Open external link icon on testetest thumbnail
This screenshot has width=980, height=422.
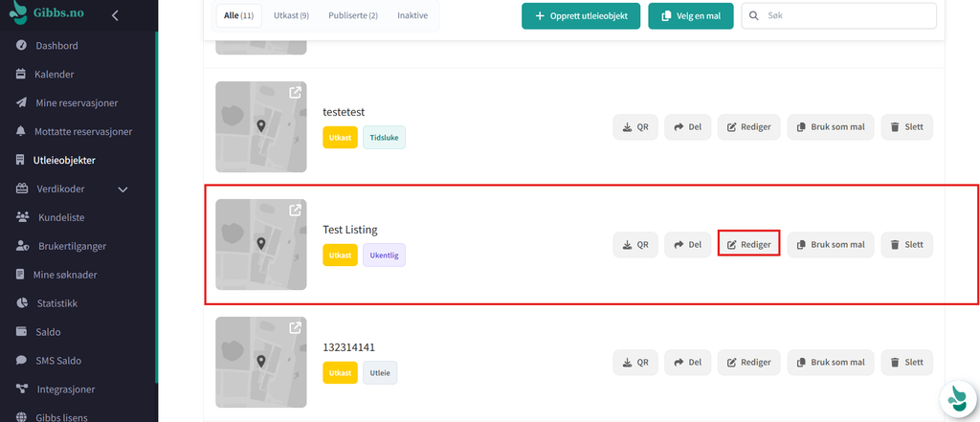295,93
